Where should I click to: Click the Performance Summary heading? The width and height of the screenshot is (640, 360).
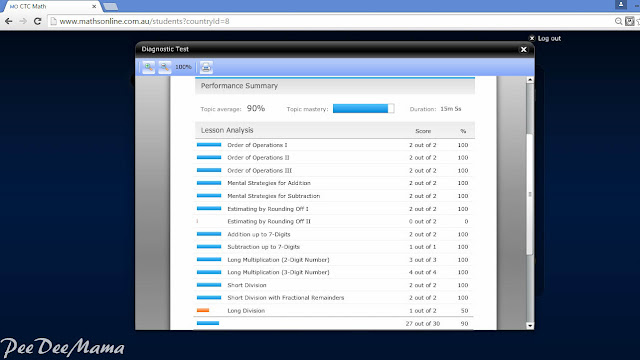point(239,86)
